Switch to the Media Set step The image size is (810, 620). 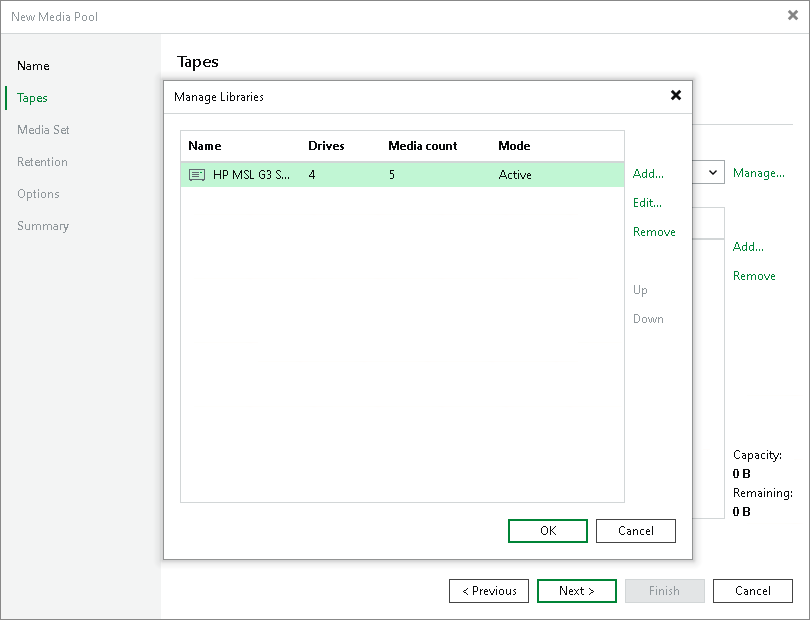click(43, 129)
